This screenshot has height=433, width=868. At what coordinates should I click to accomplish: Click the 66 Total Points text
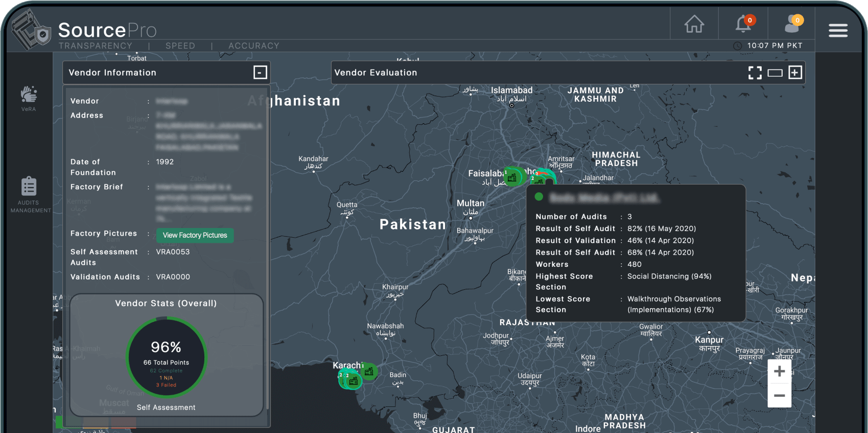pos(166,362)
